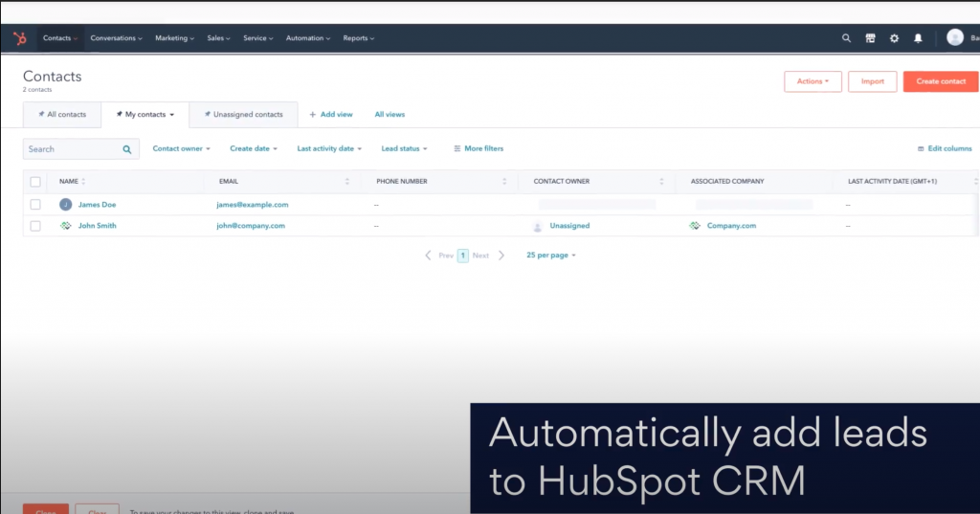Image resolution: width=980 pixels, height=514 pixels.
Task: Click the Phone Number column sort handle
Action: point(504,181)
